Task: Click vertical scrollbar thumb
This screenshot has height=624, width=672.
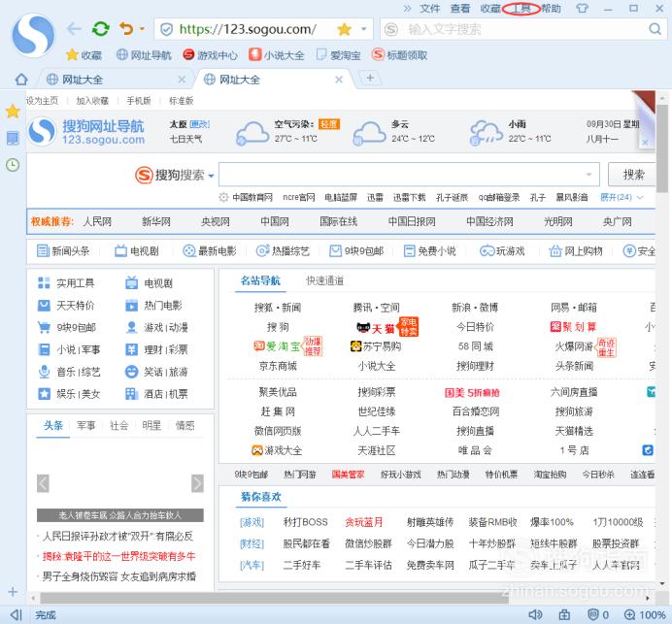Action: pos(662,148)
